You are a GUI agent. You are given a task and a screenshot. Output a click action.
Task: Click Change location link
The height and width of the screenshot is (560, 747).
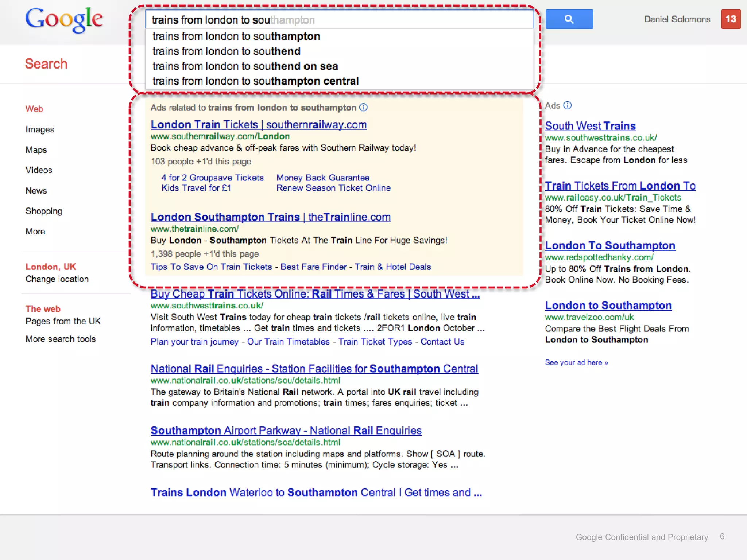click(57, 279)
